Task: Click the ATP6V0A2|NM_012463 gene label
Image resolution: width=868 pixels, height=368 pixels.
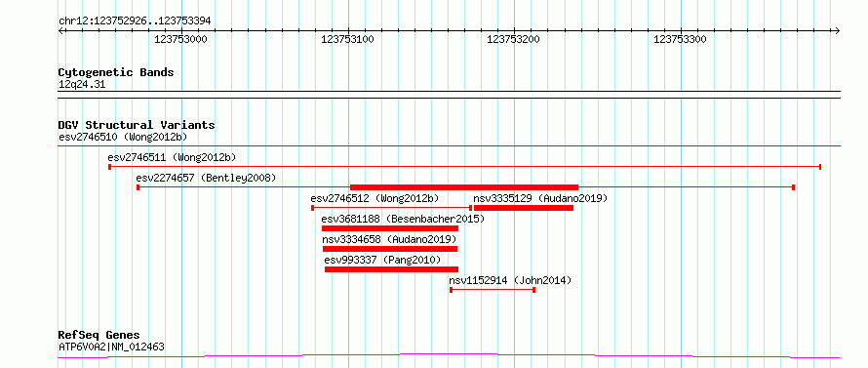Action: (x=111, y=348)
